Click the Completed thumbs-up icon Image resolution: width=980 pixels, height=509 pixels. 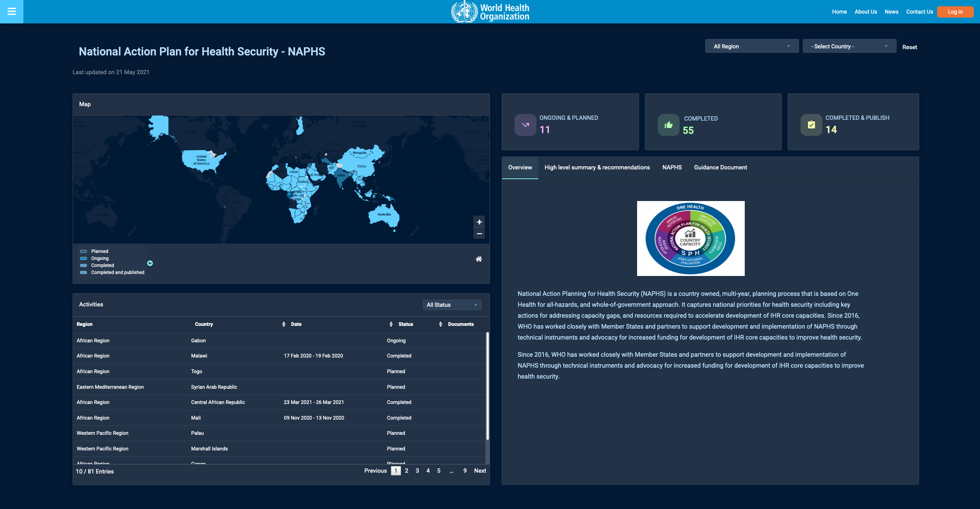pyautogui.click(x=668, y=125)
